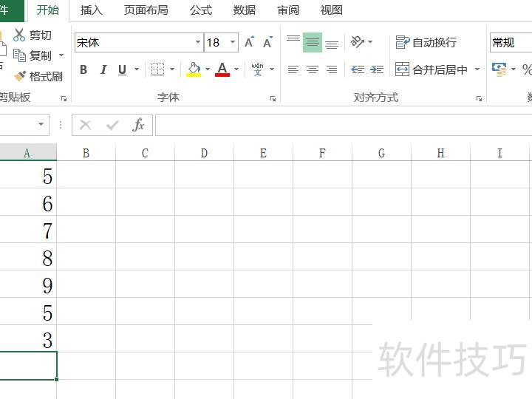Open the 视图 (View) tab
This screenshot has height=399, width=532.
point(331,10)
